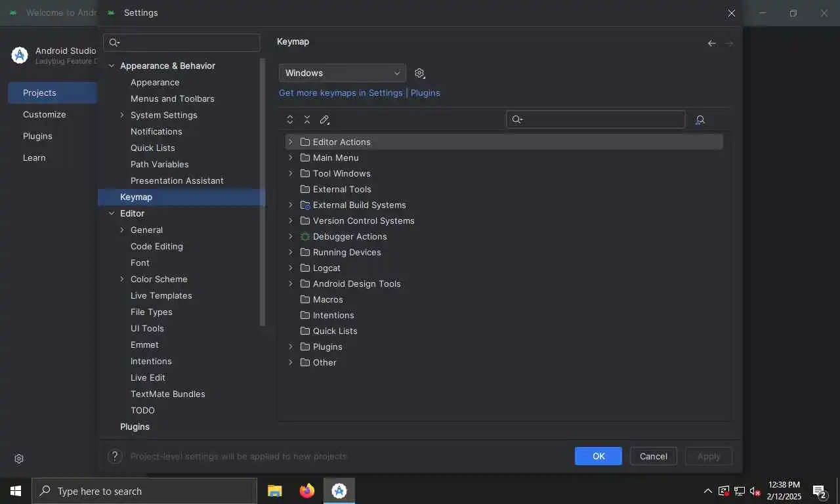This screenshot has height=504, width=840.
Task: Open Menus and Toolbars settings
Action: point(173,98)
